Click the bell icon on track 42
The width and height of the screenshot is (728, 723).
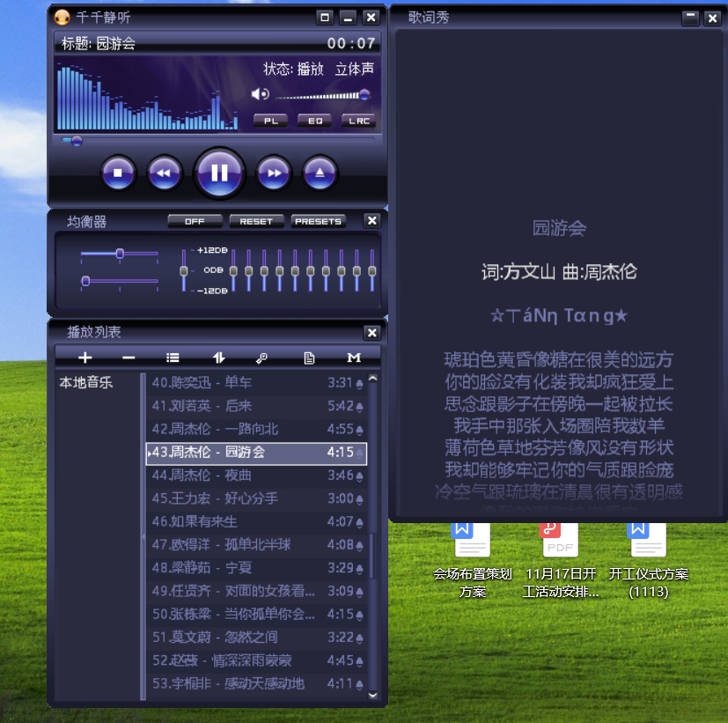359,431
